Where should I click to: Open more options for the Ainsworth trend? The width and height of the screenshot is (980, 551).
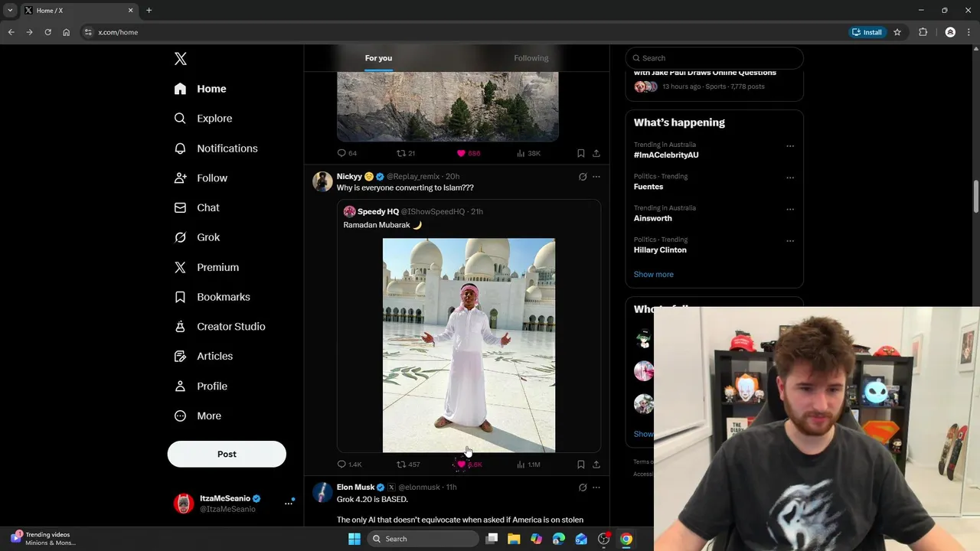click(790, 210)
